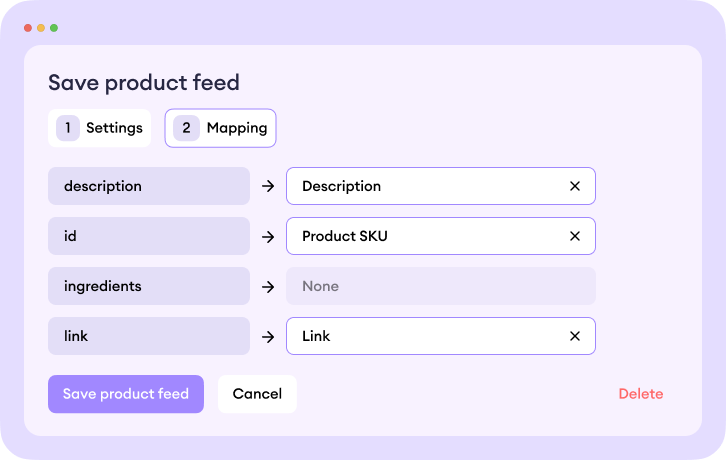Click the Cancel button

pos(257,394)
